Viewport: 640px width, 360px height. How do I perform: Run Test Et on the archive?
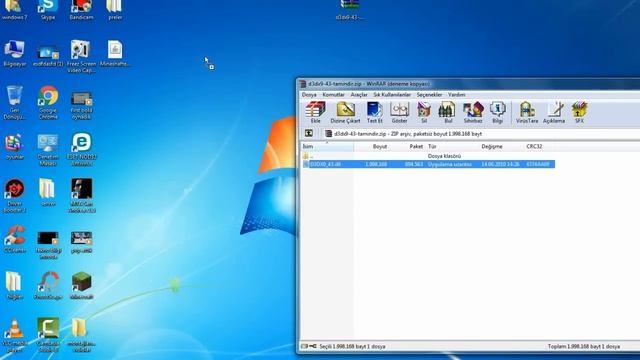pos(374,113)
